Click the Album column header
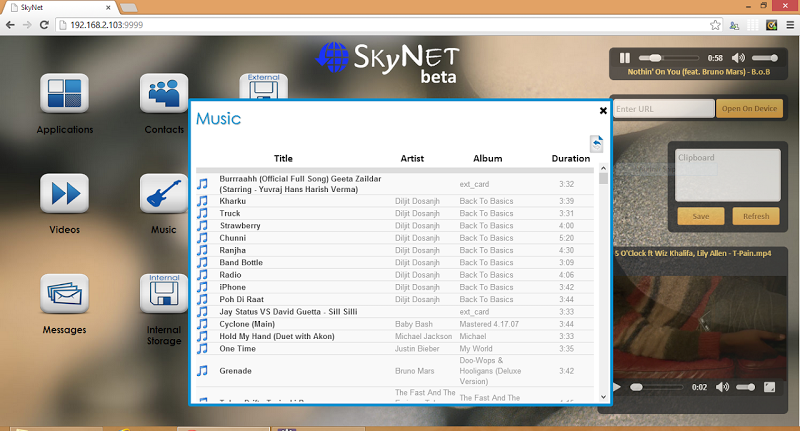The width and height of the screenshot is (800, 431). pyautogui.click(x=487, y=159)
